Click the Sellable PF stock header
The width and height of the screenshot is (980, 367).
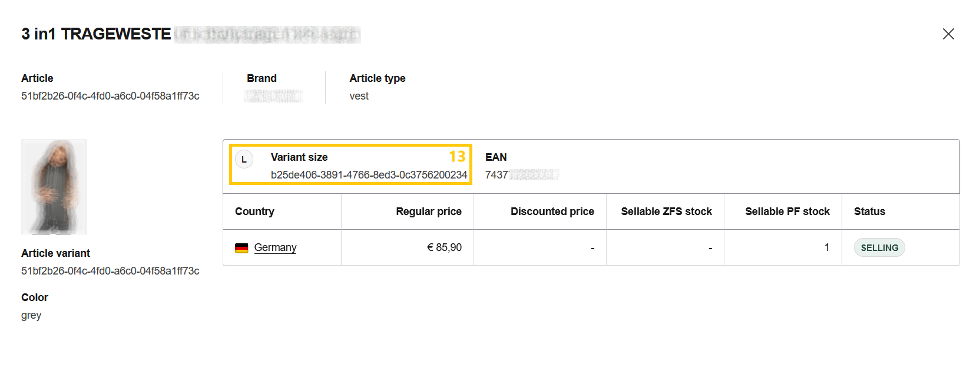point(787,211)
